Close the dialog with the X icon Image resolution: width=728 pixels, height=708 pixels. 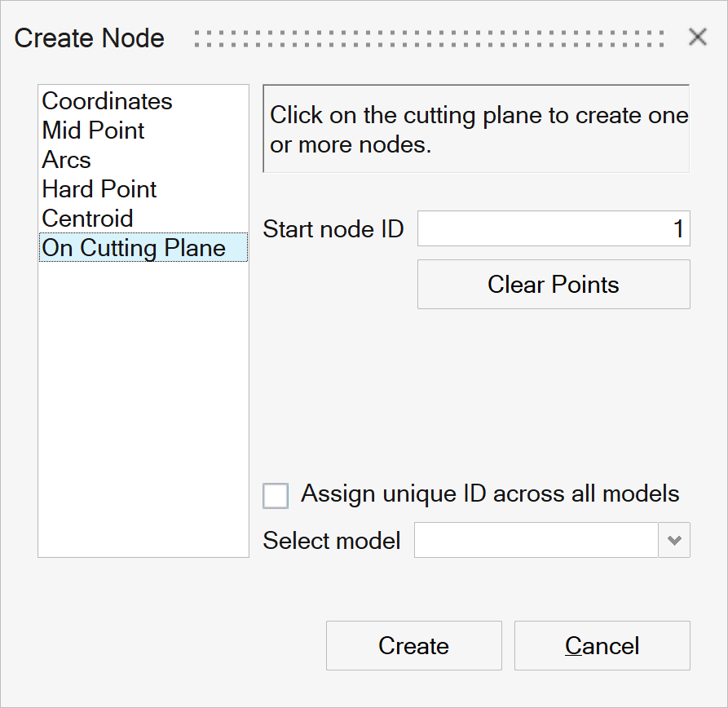(698, 37)
